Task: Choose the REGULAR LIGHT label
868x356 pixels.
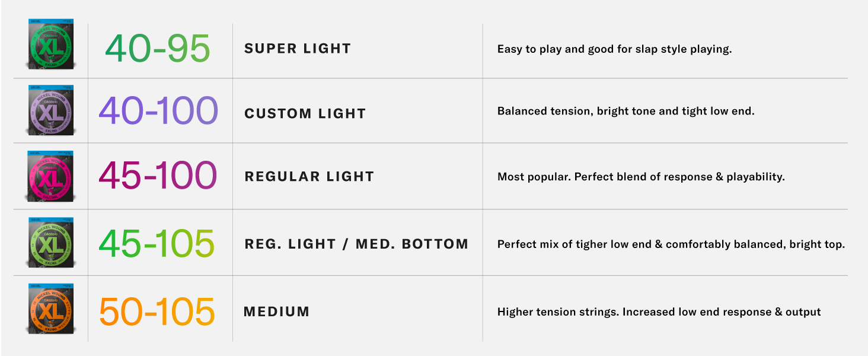Action: pos(309,177)
